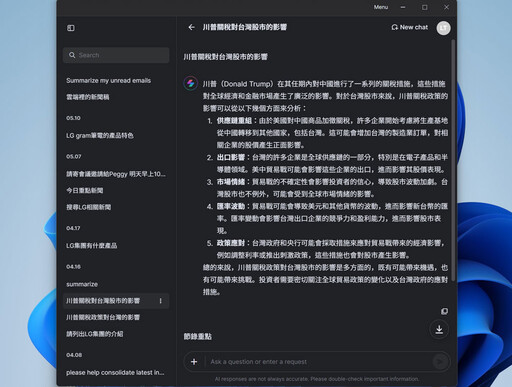
Task: Click the plus attach icon
Action: [x=194, y=362]
